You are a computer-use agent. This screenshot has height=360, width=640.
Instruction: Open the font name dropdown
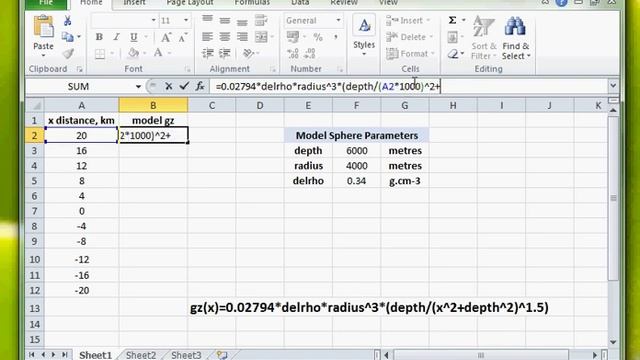[x=153, y=20]
